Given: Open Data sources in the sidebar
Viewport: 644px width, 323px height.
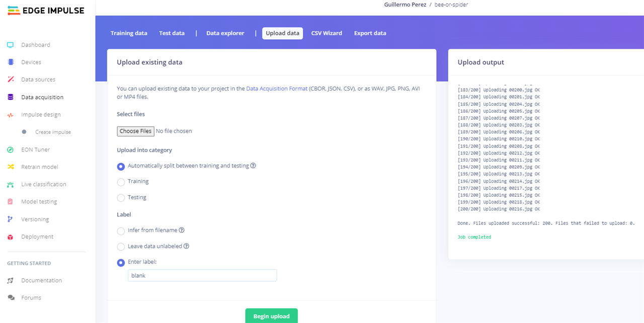Looking at the screenshot, I should (x=38, y=79).
